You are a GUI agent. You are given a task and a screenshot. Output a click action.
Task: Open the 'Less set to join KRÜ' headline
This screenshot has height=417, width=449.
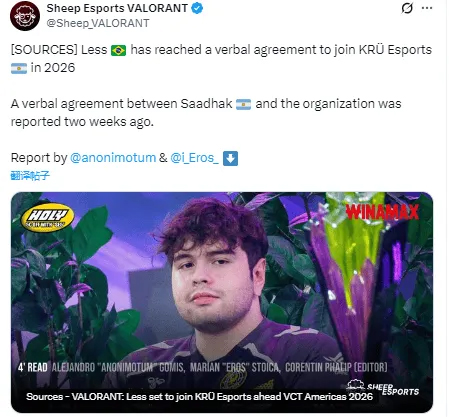point(199,397)
